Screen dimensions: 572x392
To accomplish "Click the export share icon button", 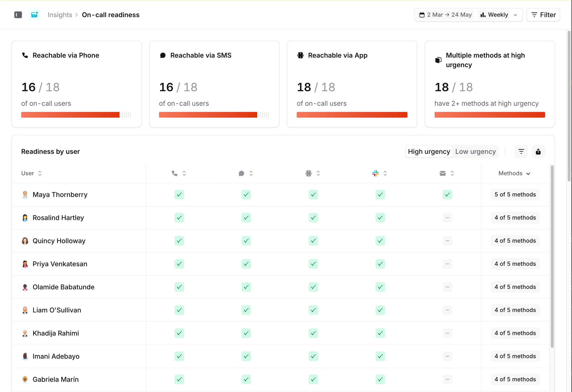I will pos(538,151).
